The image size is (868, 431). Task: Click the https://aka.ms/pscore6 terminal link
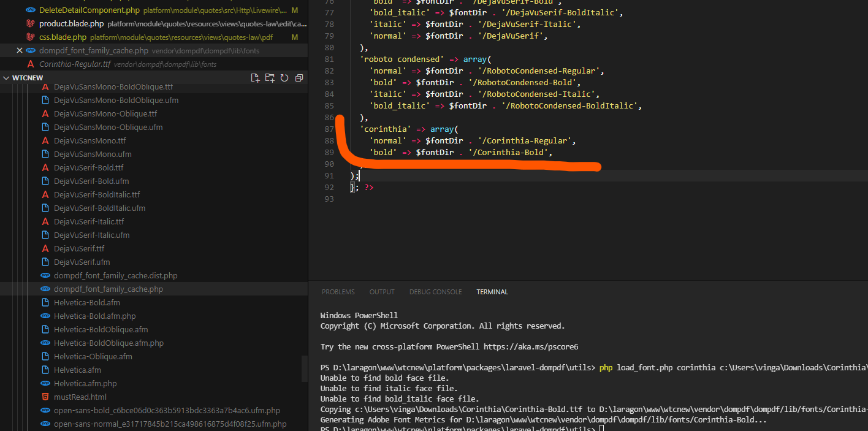pyautogui.click(x=531, y=346)
